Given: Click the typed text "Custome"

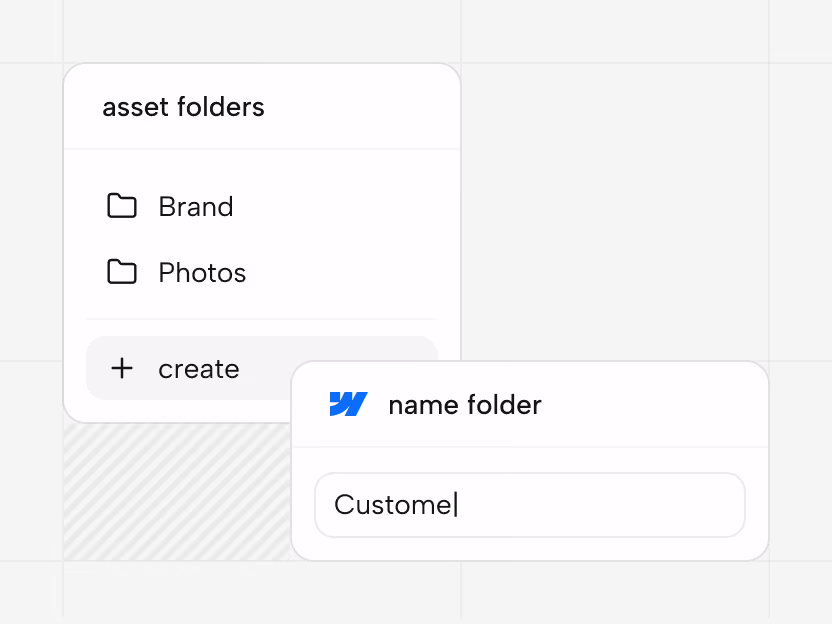Looking at the screenshot, I should (x=393, y=505).
